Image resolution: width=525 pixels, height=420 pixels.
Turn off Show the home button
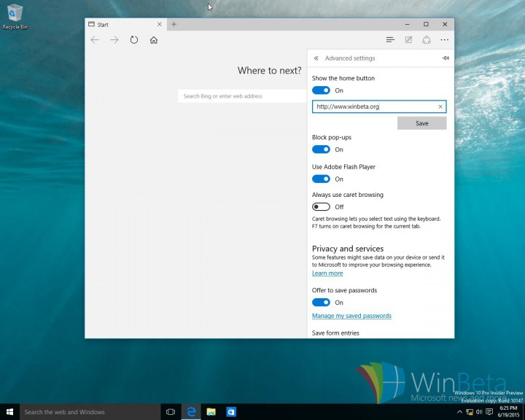321,90
